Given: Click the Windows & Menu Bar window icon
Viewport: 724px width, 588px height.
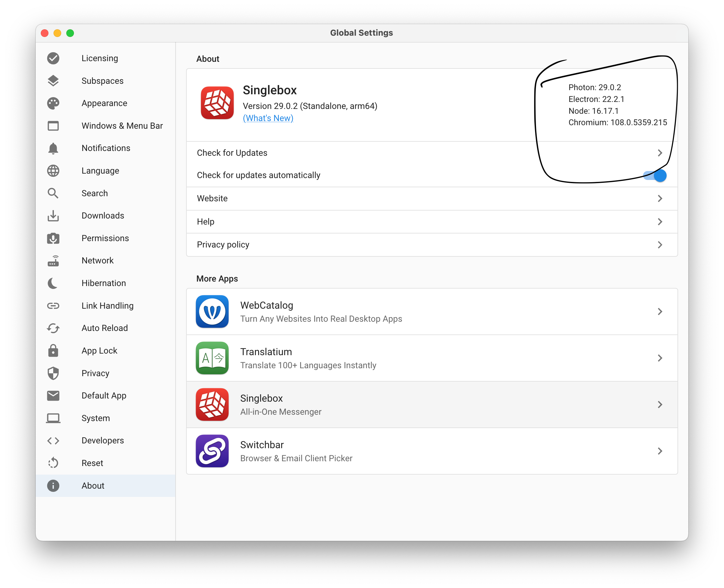Looking at the screenshot, I should tap(53, 126).
